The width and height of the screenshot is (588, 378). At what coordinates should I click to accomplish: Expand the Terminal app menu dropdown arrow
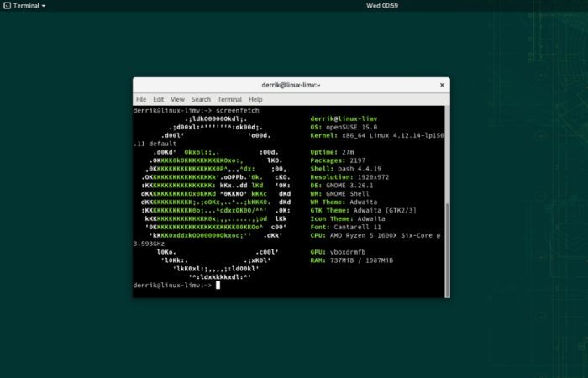(x=44, y=6)
